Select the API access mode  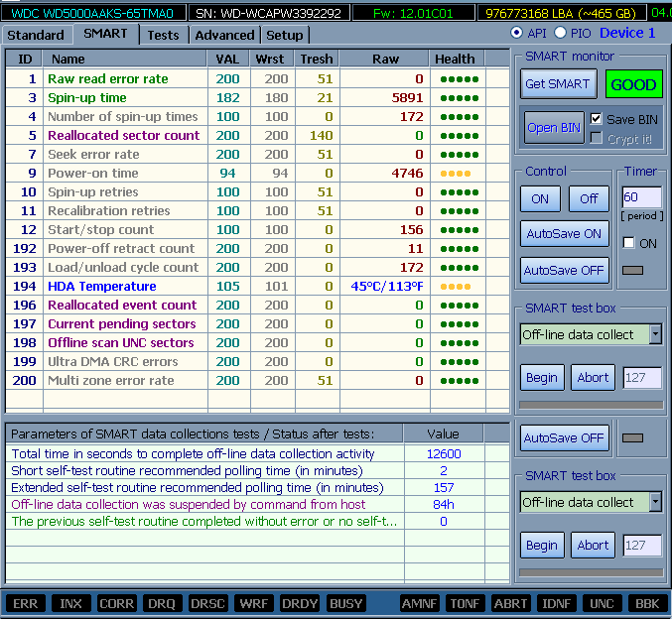pos(517,33)
